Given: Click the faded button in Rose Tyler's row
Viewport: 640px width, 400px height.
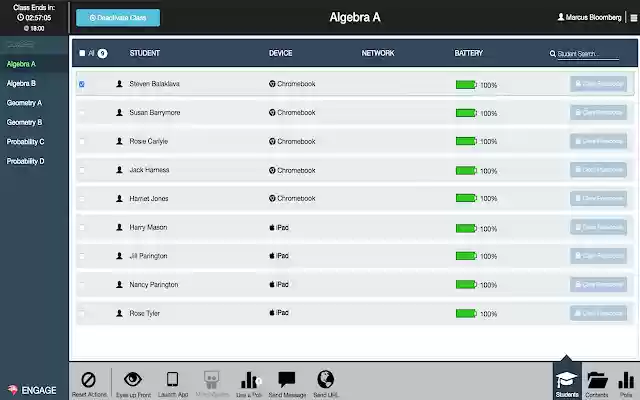Looking at the screenshot, I should [x=598, y=313].
